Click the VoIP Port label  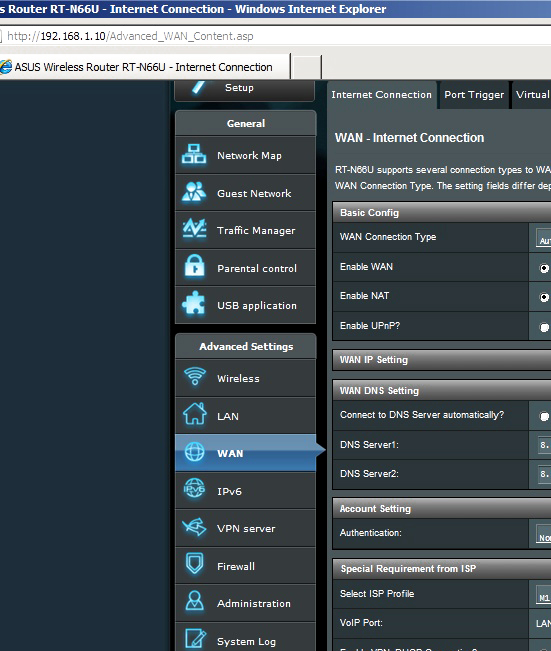tap(361, 622)
